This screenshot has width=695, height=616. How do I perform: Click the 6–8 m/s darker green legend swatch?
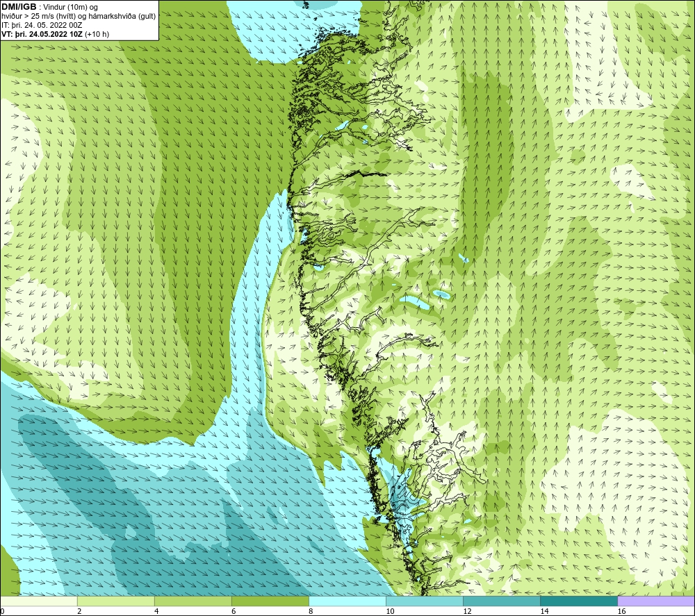(x=270, y=601)
